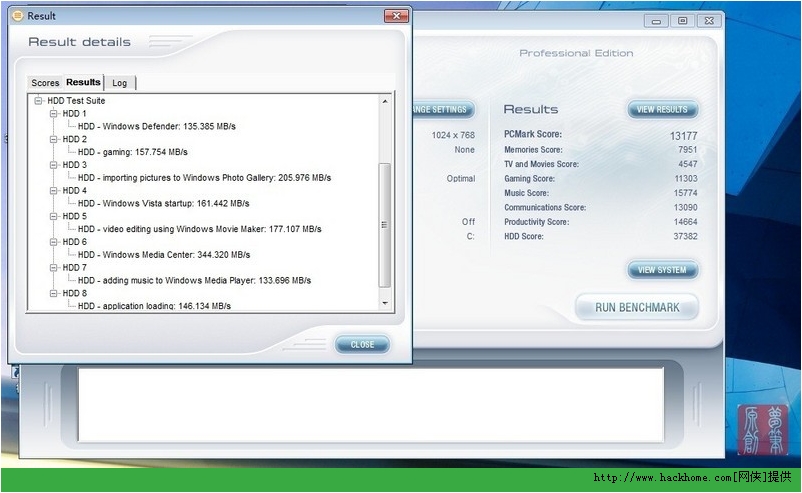Screen dimensions: 802x493
Task: Select the adding music to Media Player row
Action: click(x=194, y=280)
